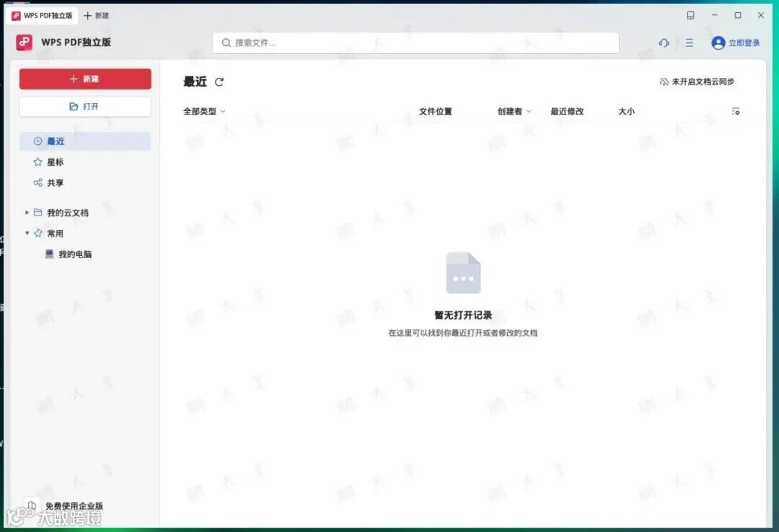Click the user avatar icon
The height and width of the screenshot is (532, 779).
718,43
